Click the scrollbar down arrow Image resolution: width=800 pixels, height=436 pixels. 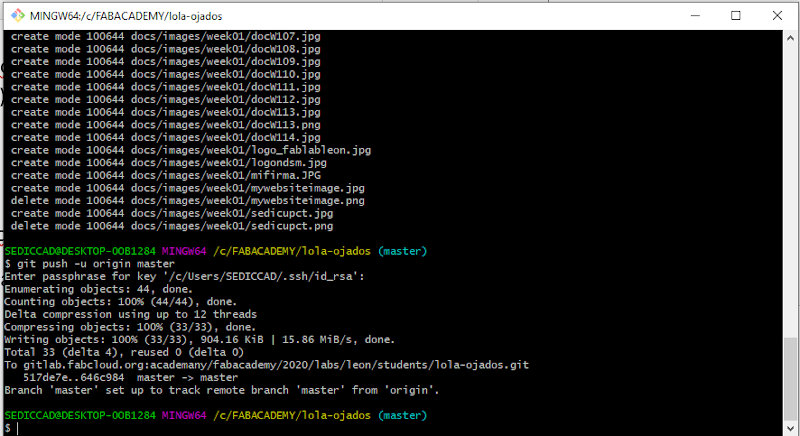[790, 428]
